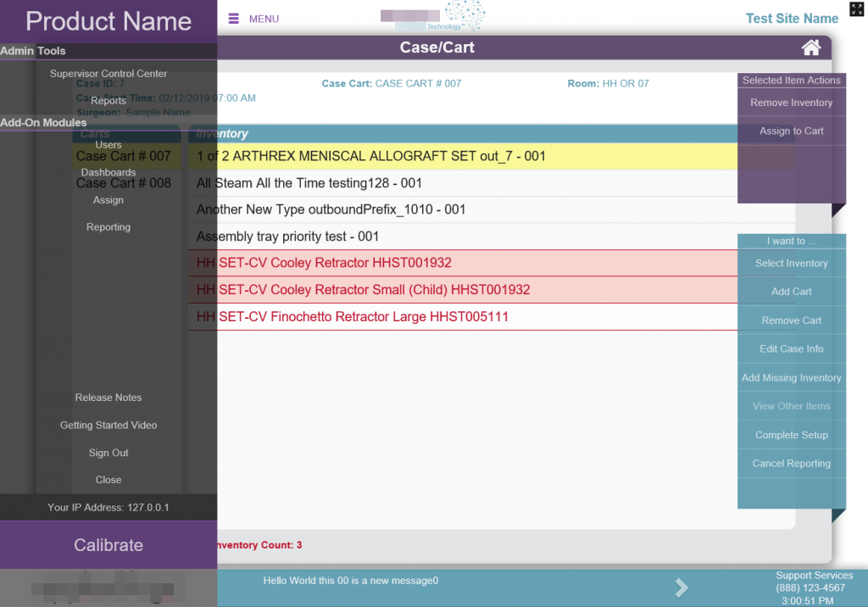This screenshot has width=868, height=607.
Task: Click Add Cart
Action: click(791, 292)
